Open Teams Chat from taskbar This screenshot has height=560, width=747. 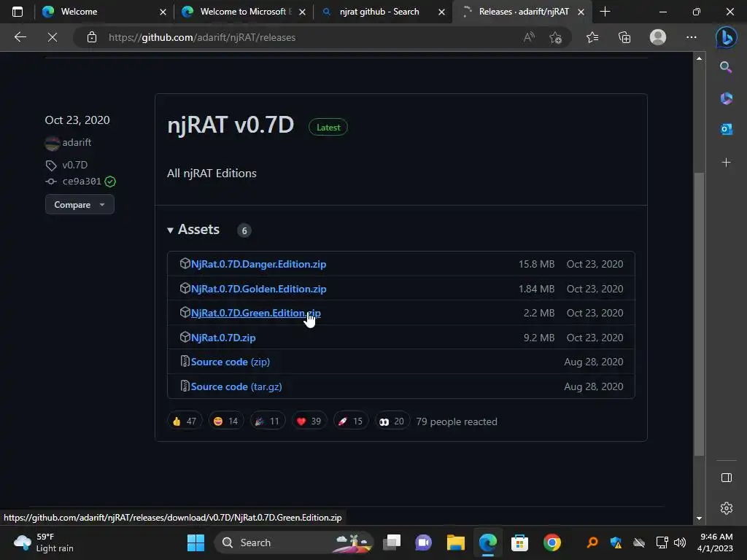[423, 542]
